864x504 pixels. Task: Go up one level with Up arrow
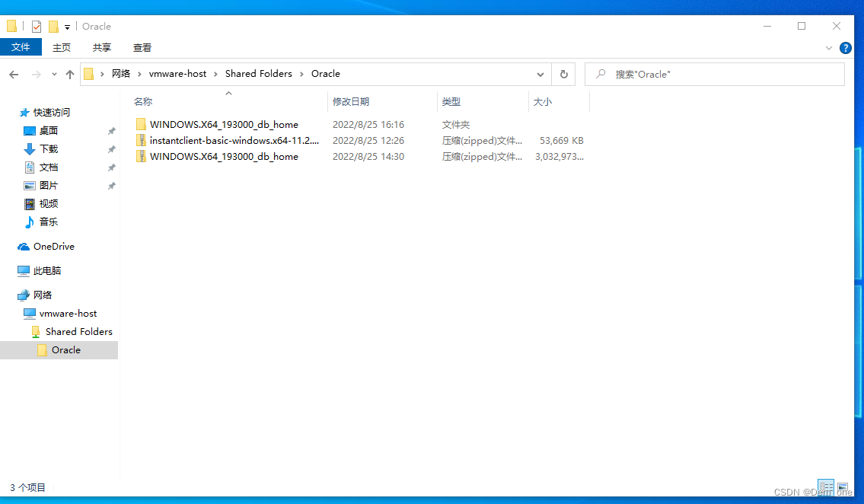point(70,75)
